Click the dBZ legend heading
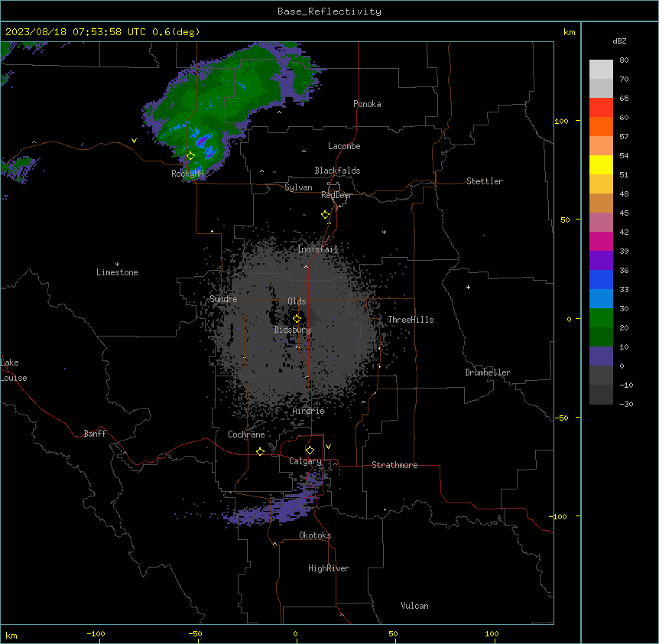Image resolution: width=659 pixels, height=644 pixels. pos(619,41)
